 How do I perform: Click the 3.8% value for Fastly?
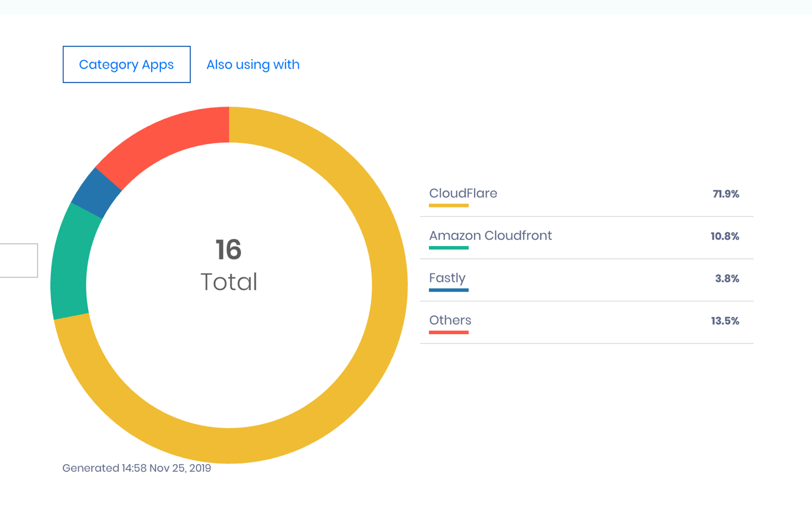[x=727, y=278]
